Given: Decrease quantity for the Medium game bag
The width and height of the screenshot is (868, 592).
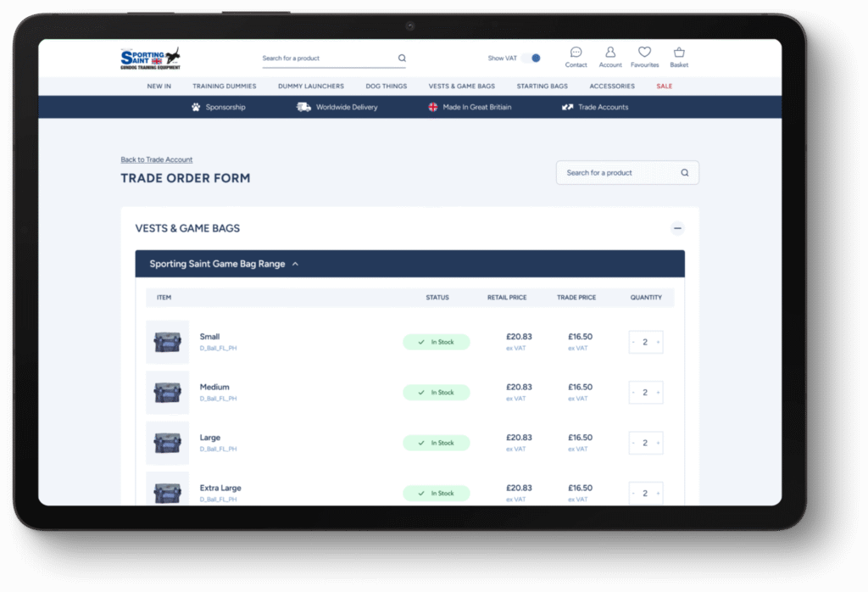Looking at the screenshot, I should [633, 393].
